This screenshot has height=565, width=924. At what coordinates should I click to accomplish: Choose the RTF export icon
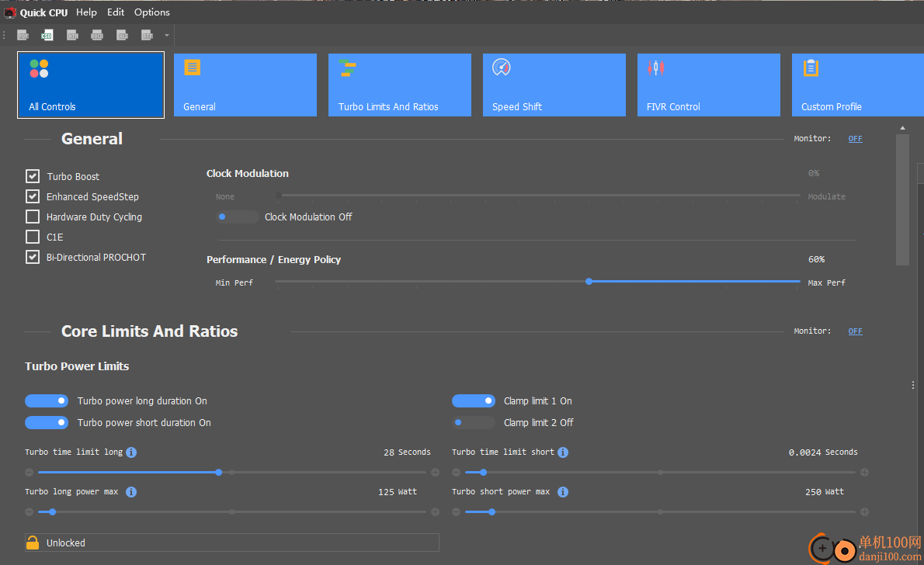pyautogui.click(x=148, y=36)
